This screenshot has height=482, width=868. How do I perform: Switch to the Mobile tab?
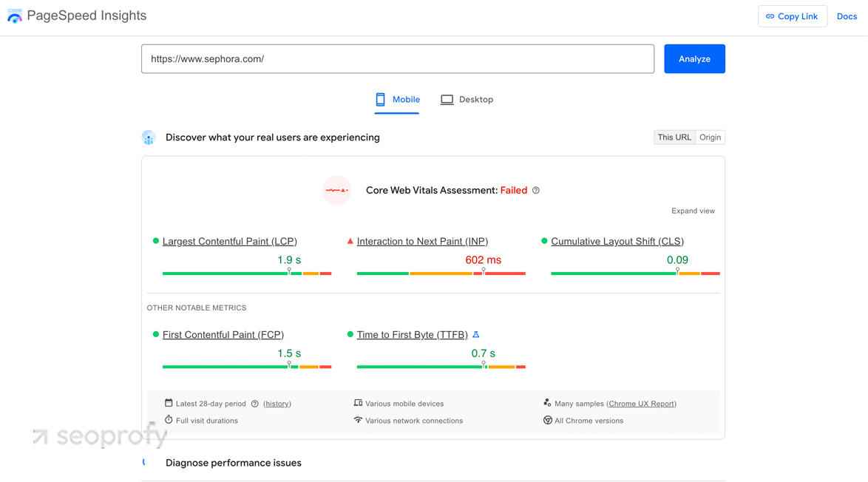point(397,100)
